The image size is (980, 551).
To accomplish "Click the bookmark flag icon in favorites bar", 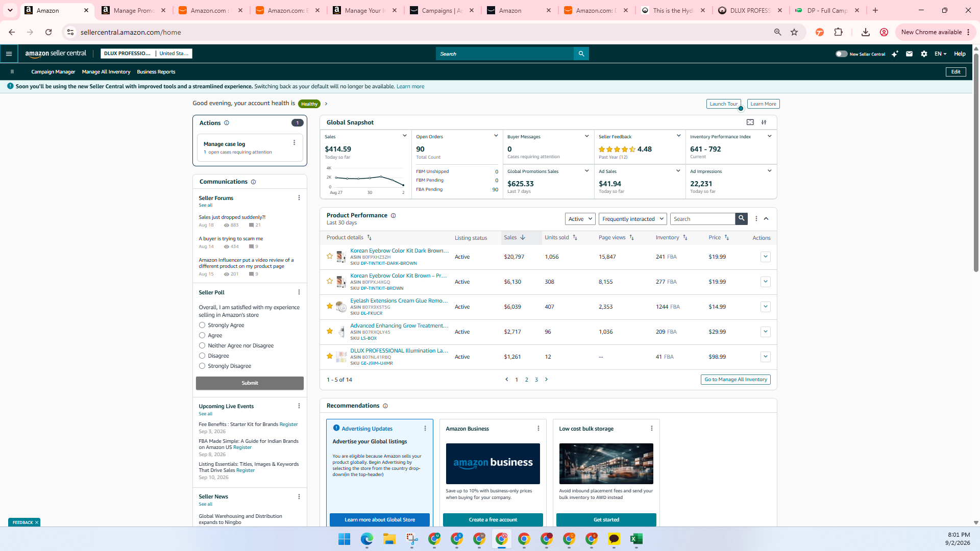I will tap(12, 72).
